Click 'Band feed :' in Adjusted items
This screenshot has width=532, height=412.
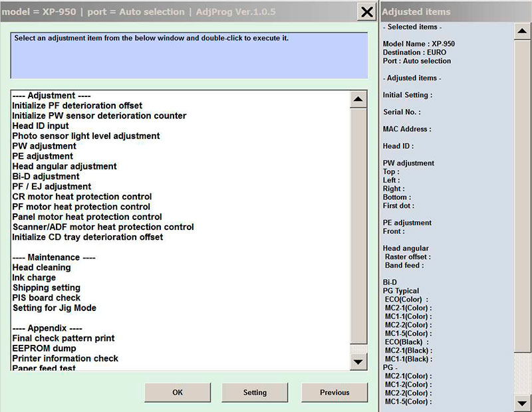pos(404,266)
